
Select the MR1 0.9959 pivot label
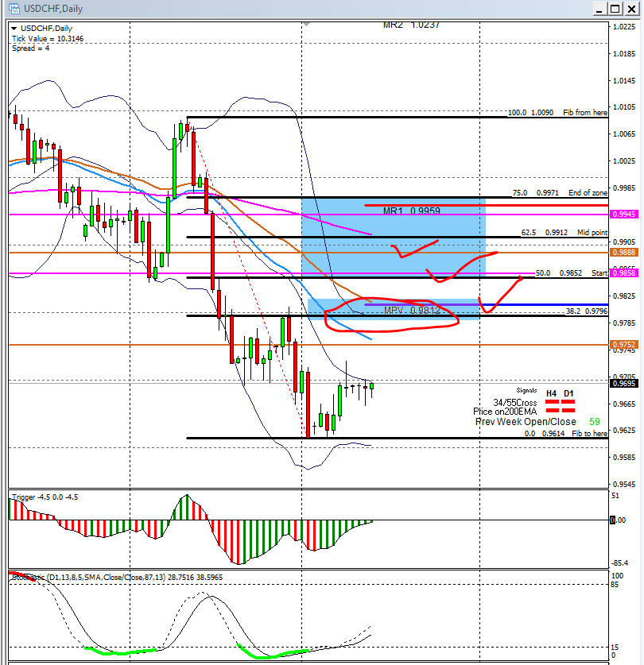tap(411, 211)
